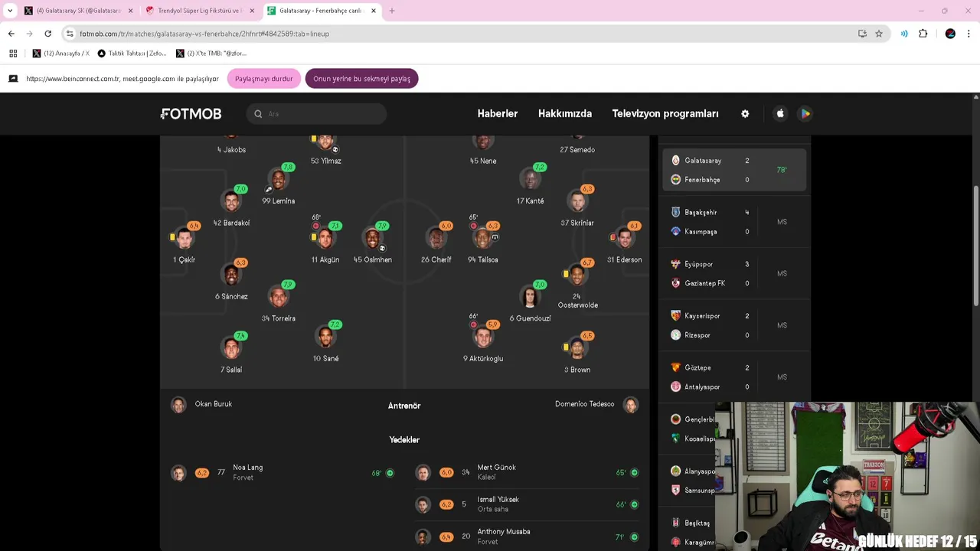Switch to the Trendyol Süper Lig Fikstürü tab
The width and height of the screenshot is (980, 551).
pos(201,11)
